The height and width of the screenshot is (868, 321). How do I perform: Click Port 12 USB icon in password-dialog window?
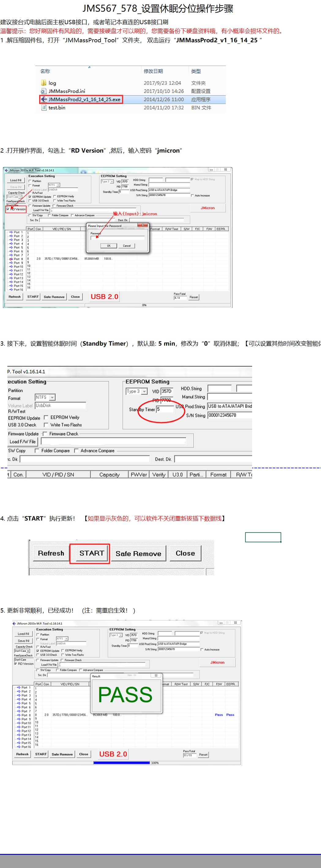[11, 274]
